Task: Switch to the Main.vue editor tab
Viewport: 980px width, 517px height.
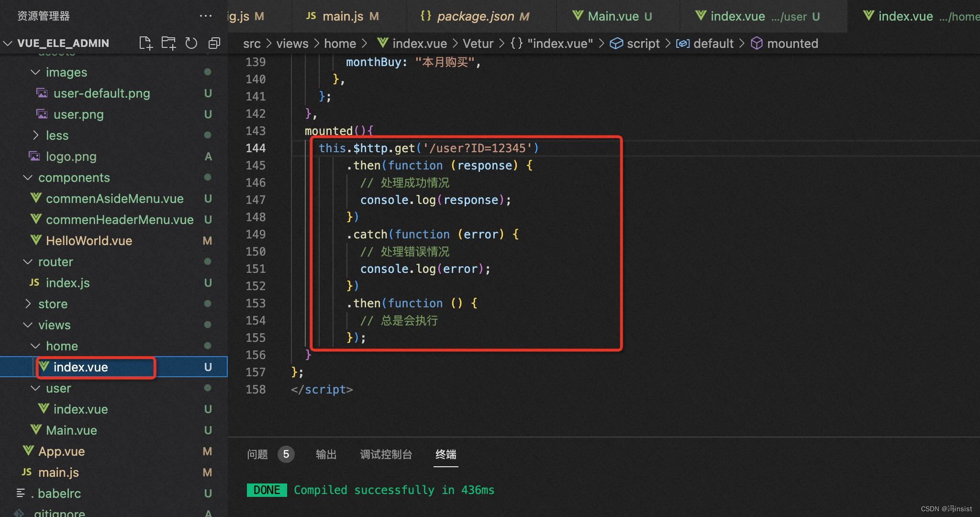Action: pos(612,16)
